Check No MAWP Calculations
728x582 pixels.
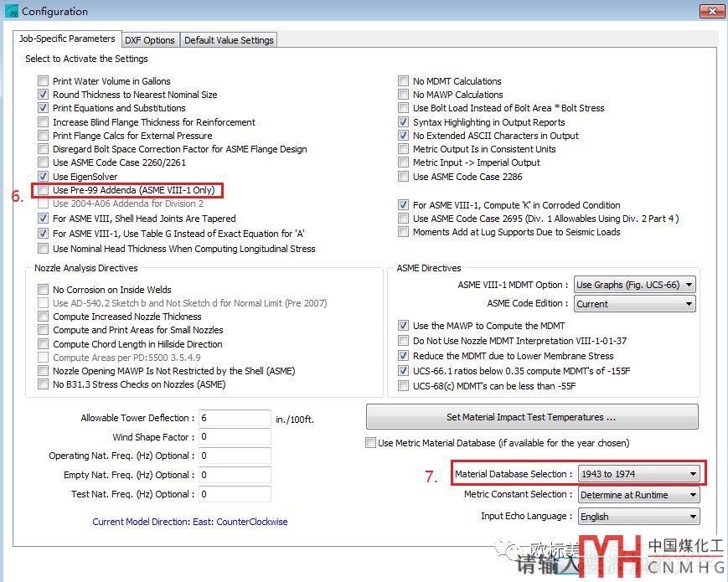pyautogui.click(x=404, y=95)
